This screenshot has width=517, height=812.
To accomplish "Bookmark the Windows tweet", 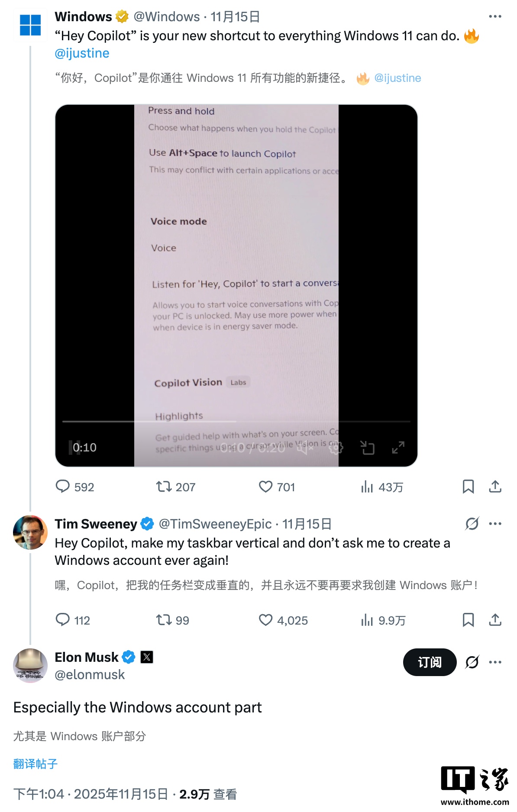I will 468,487.
